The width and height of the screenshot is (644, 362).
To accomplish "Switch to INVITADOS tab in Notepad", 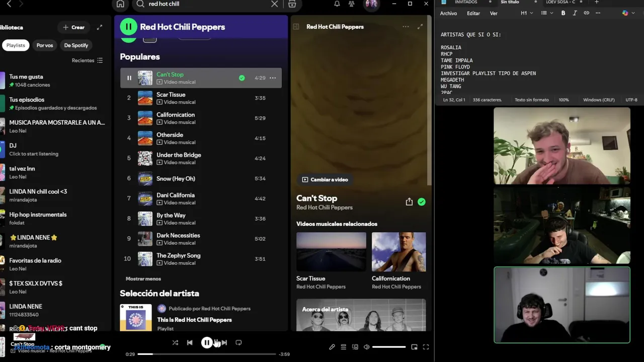I will [465, 3].
